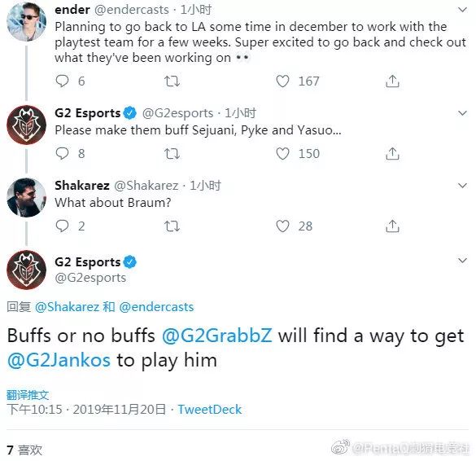
Task: Click the TweetDeck source link
Action: pos(210,410)
